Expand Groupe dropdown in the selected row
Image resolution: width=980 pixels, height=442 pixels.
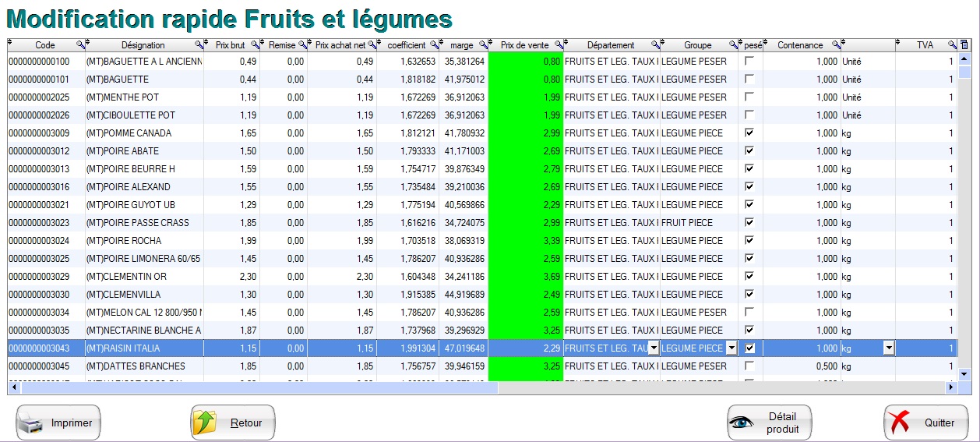pyautogui.click(x=731, y=348)
